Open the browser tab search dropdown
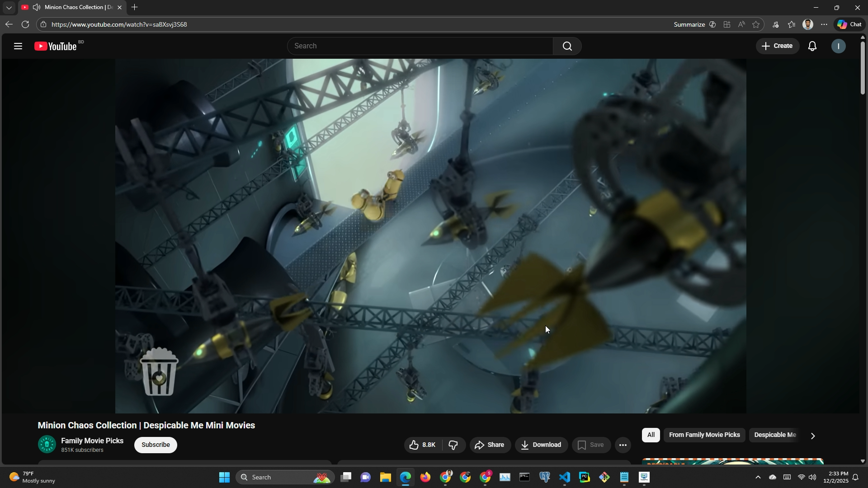This screenshot has width=868, height=488. pyautogui.click(x=9, y=8)
